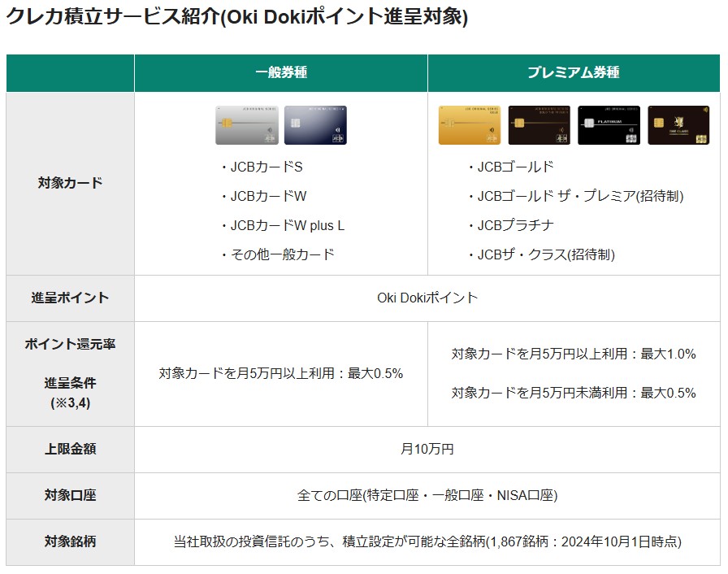728x574 pixels.
Task: Click the 一般券種 column header
Action: (x=281, y=72)
